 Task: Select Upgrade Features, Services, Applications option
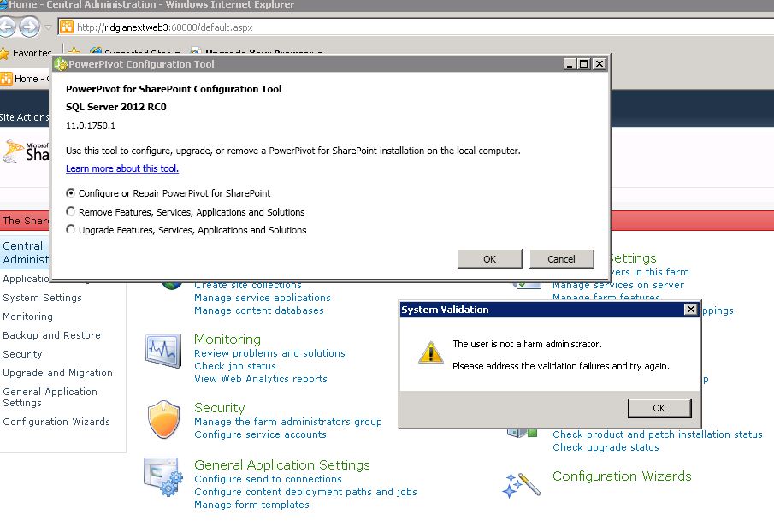click(x=71, y=230)
